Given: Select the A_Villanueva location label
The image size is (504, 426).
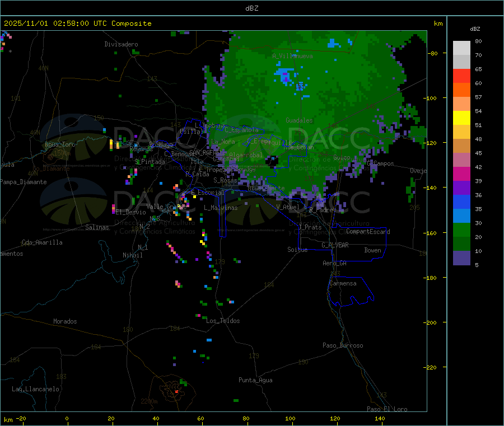Looking at the screenshot, I should pyautogui.click(x=292, y=56).
